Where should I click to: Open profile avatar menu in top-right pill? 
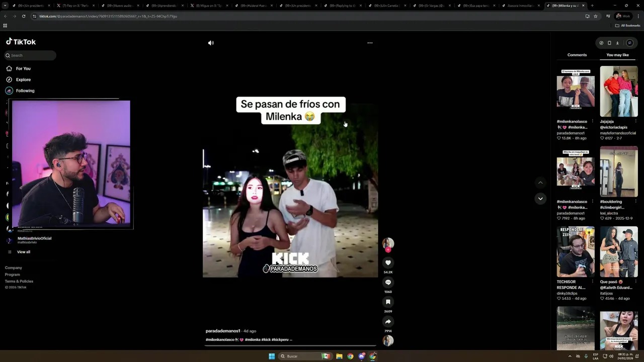click(x=629, y=43)
